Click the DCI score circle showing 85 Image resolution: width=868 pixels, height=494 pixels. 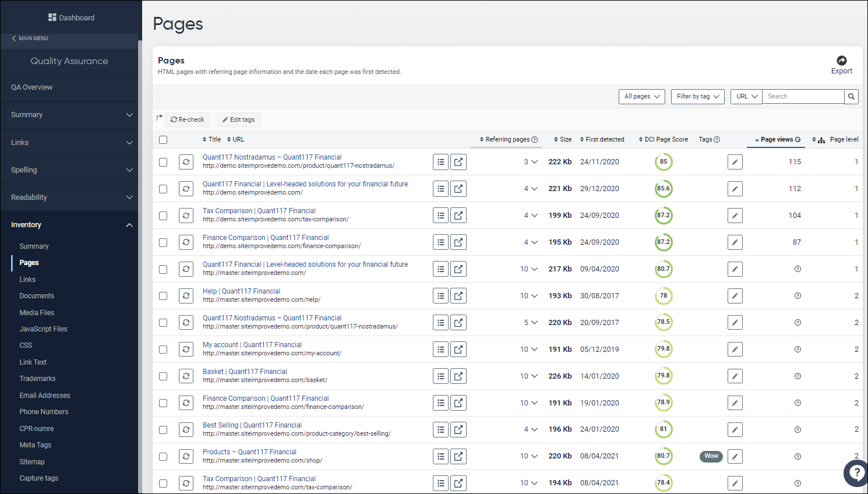click(664, 161)
